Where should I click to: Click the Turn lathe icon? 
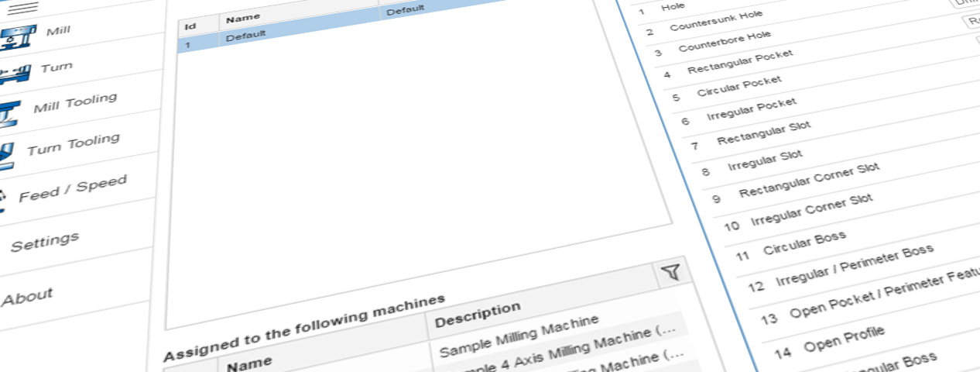[x=13, y=74]
